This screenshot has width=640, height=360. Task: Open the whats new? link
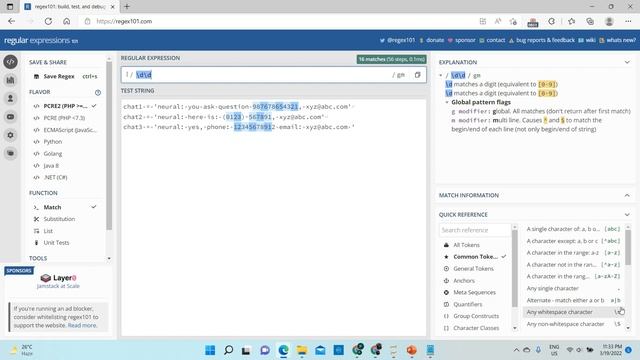[618, 40]
